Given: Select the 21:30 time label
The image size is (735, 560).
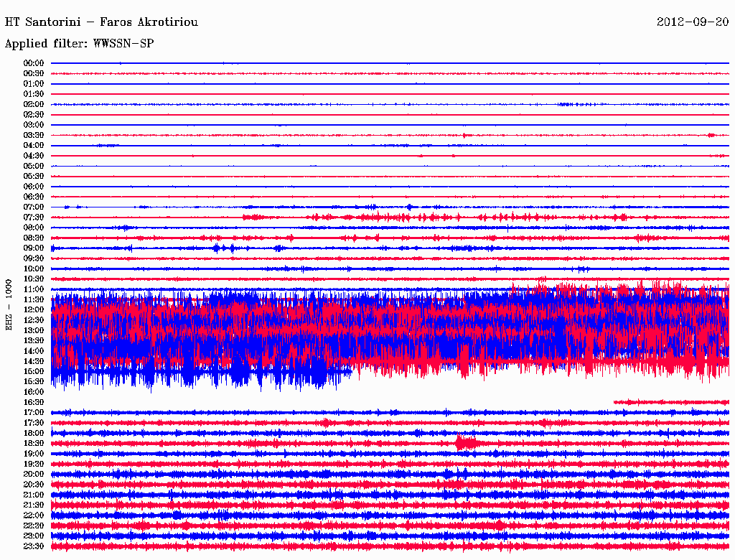Looking at the screenshot, I should 34,505.
